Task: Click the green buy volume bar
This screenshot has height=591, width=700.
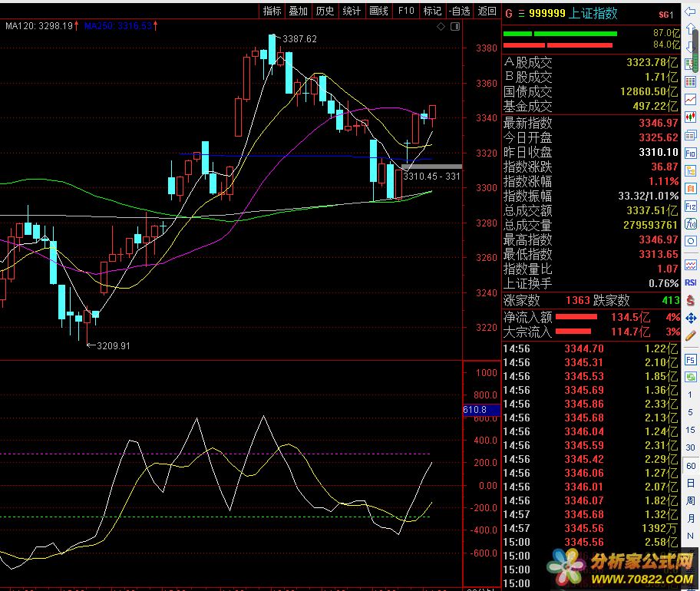Action: click(x=560, y=34)
